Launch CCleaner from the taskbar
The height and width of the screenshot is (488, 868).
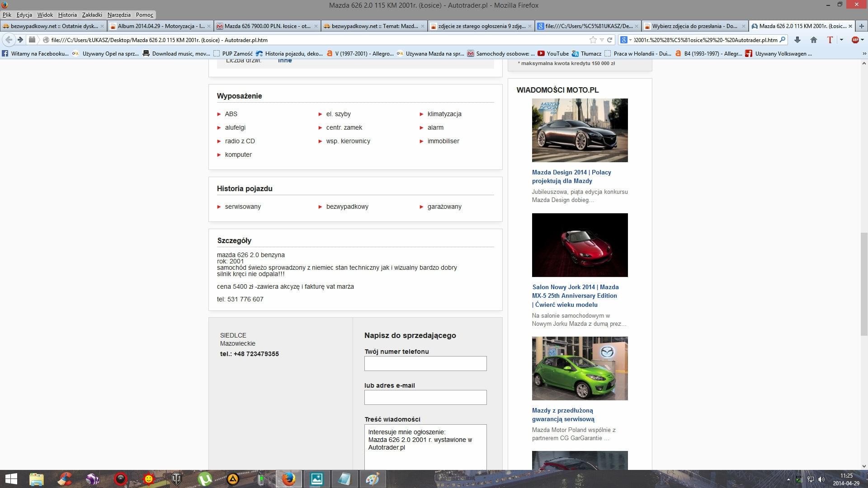coord(65,479)
